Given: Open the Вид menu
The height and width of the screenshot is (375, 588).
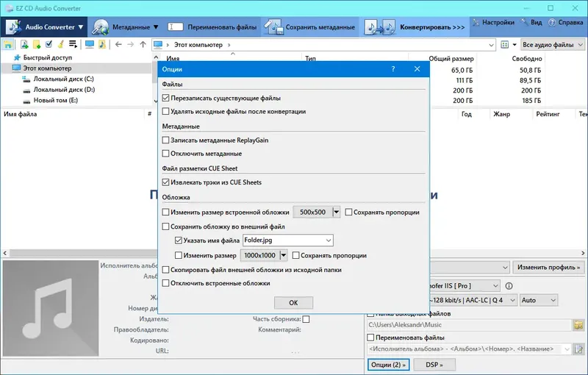Looking at the screenshot, I should coord(531,23).
